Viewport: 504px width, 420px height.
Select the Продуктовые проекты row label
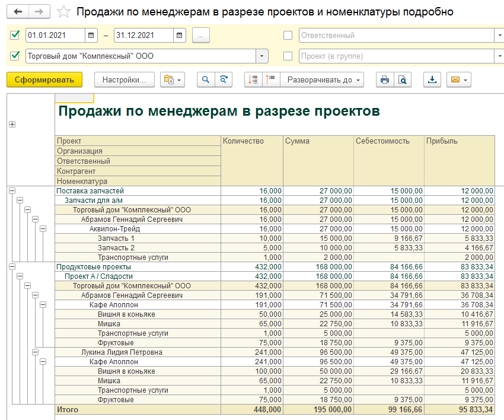point(94,267)
